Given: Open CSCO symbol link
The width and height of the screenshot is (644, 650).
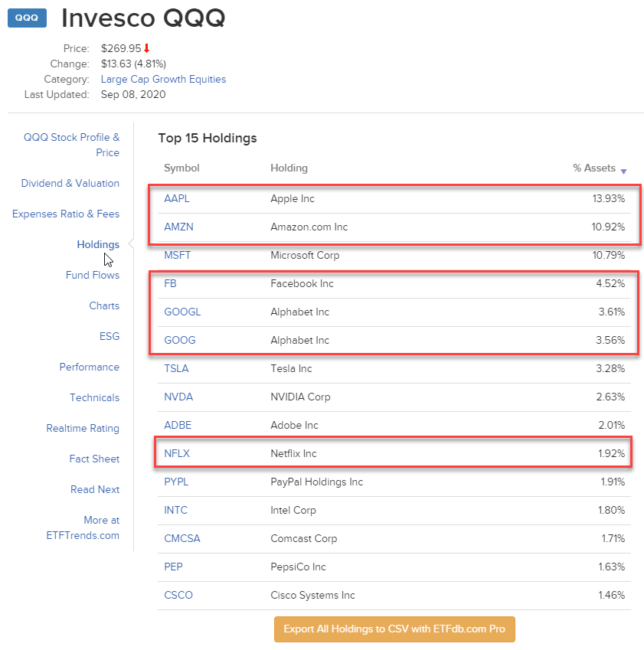Looking at the screenshot, I should pos(178,596).
